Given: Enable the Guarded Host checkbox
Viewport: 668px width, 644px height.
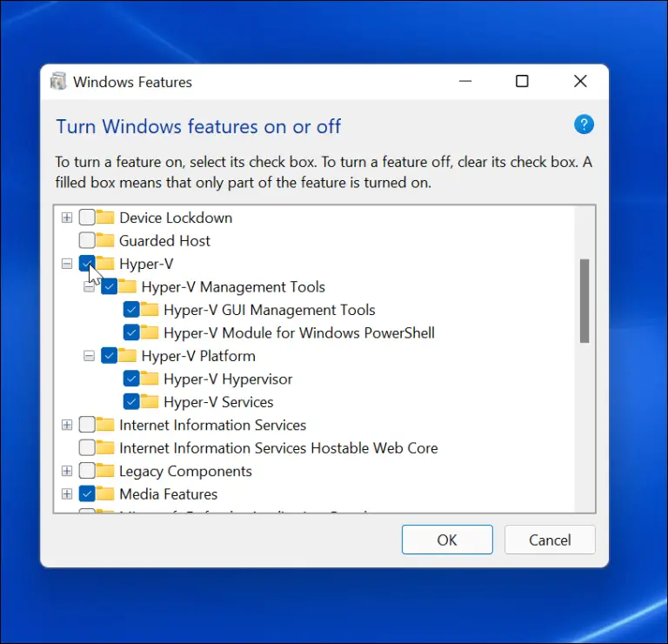Looking at the screenshot, I should pyautogui.click(x=87, y=240).
